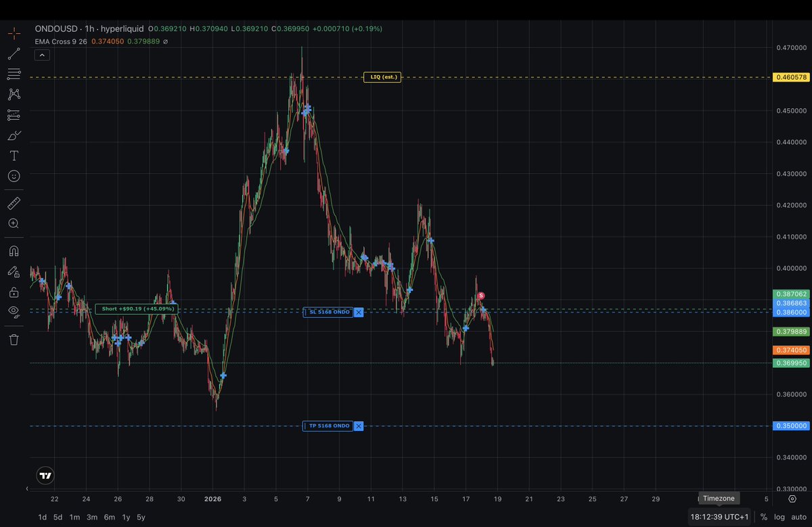Click the left scroll arrow at chart bottom
Viewport: 812px width, 527px height.
27,488
